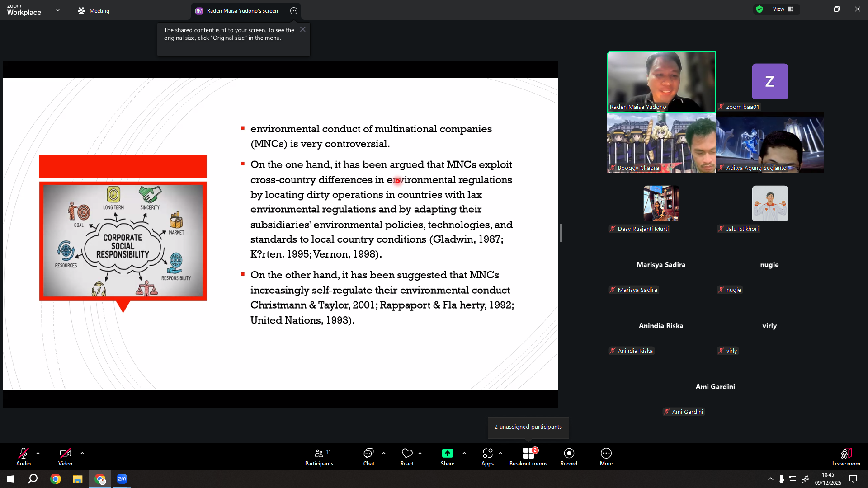Click the muted mic icon beside virly
Image resolution: width=868 pixels, height=488 pixels.
coord(721,351)
